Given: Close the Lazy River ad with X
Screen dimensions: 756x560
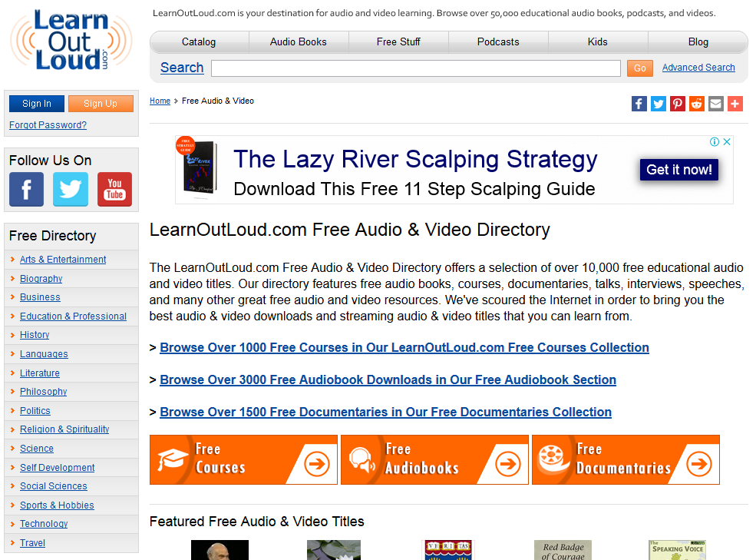Looking at the screenshot, I should point(727,141).
